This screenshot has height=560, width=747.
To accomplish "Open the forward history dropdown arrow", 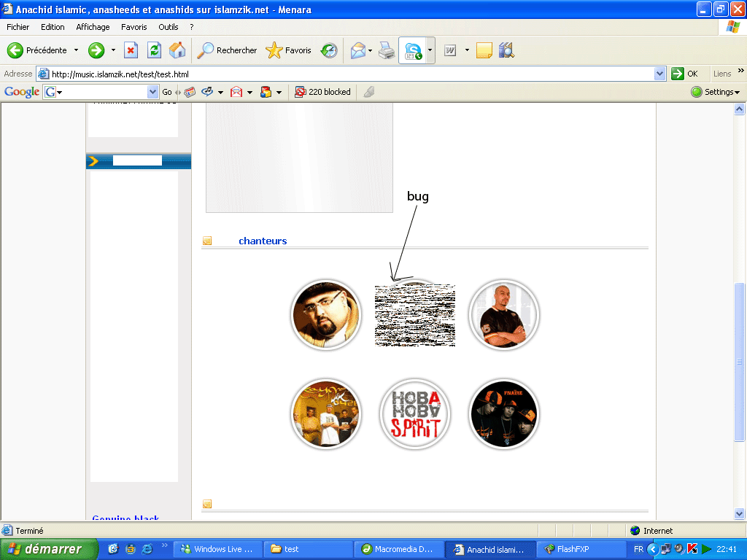I will 113,50.
